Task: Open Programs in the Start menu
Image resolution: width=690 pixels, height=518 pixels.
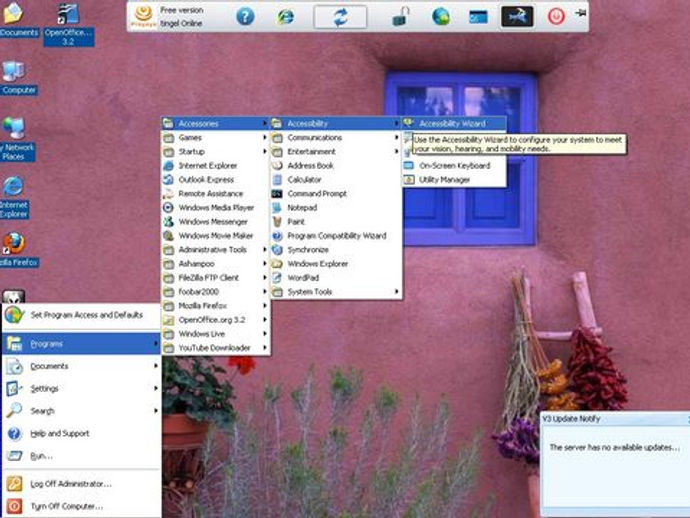Action: pos(81,344)
